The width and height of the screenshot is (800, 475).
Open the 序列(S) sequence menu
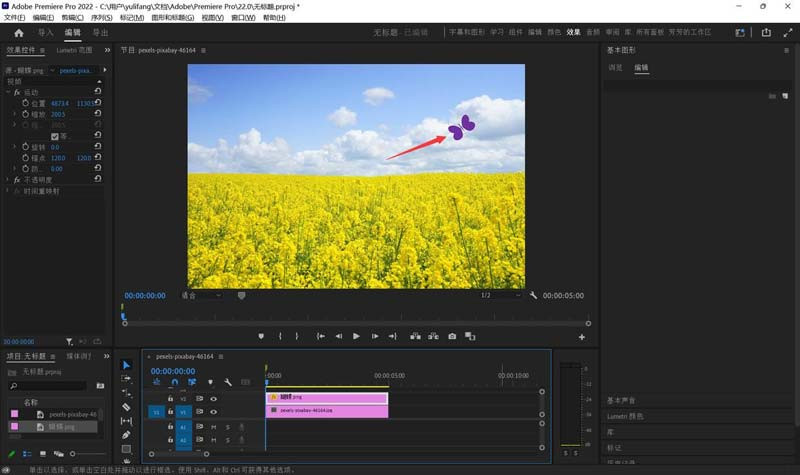101,17
